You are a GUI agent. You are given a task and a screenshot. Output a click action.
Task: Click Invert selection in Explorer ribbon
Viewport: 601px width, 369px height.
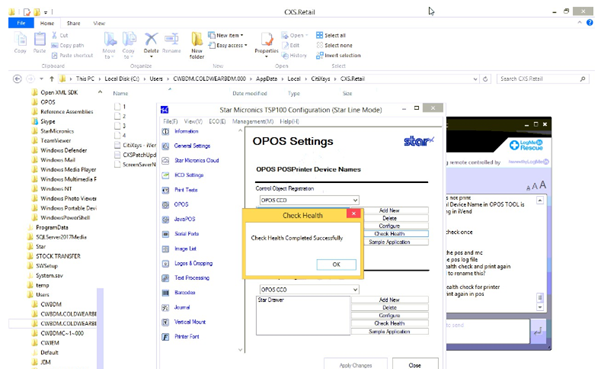point(338,55)
